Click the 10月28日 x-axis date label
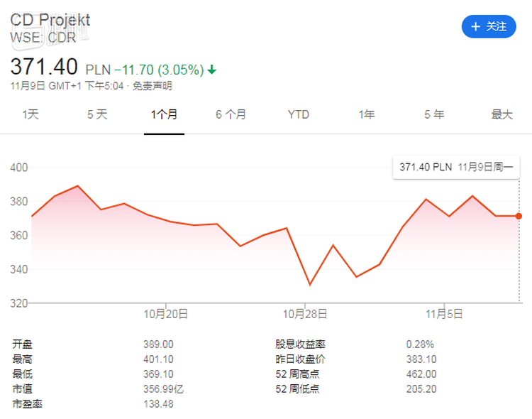 [304, 313]
